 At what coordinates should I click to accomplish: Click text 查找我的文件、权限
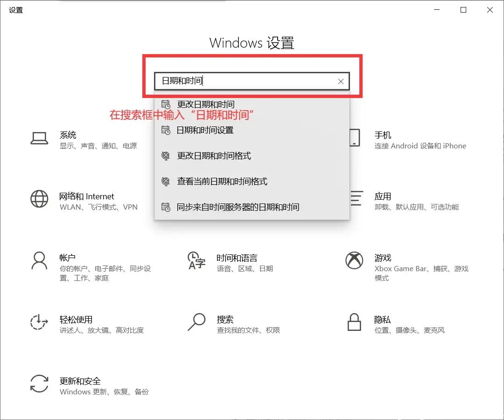coord(248,330)
